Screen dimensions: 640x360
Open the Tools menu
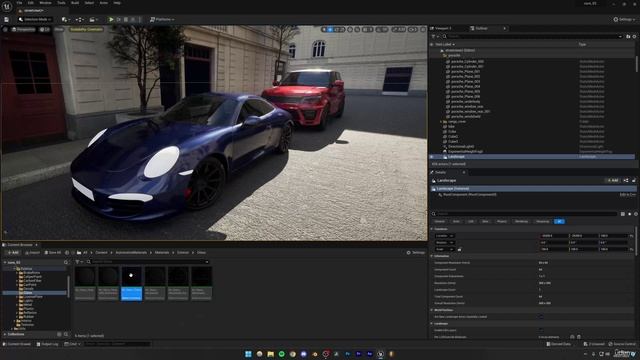click(x=61, y=3)
